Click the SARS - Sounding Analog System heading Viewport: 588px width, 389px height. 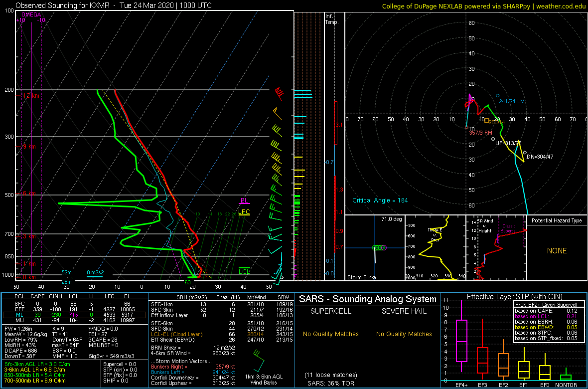[x=368, y=299]
